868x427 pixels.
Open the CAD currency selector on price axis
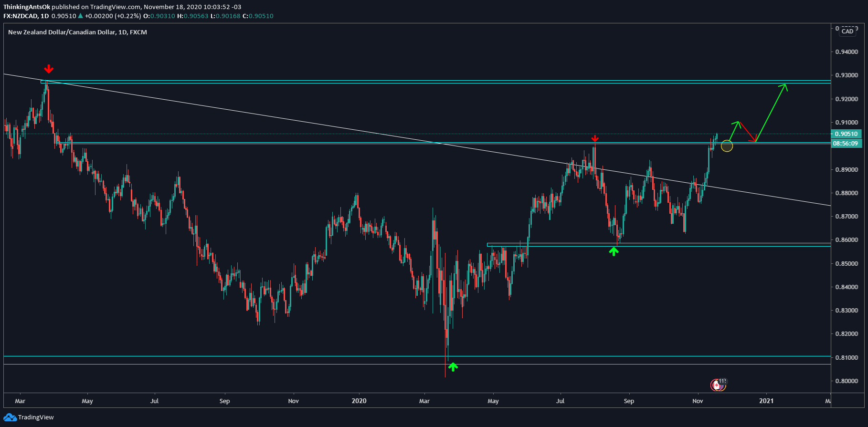pos(847,31)
